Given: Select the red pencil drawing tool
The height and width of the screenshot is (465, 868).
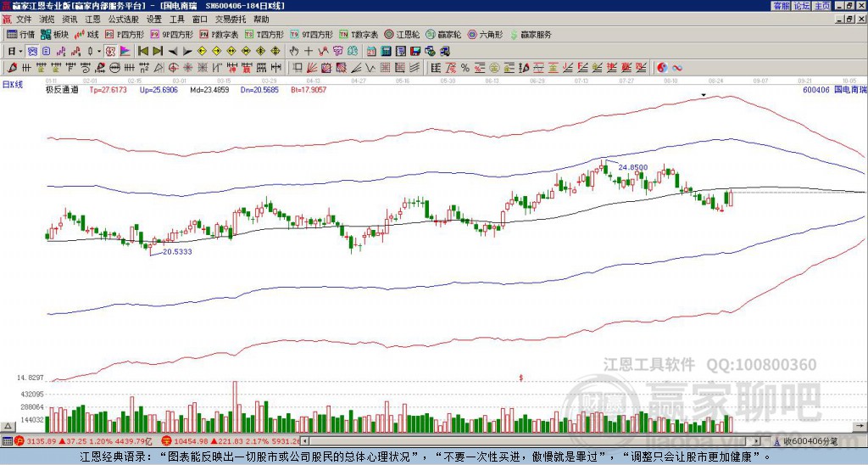Looking at the screenshot, I should tap(12, 68).
